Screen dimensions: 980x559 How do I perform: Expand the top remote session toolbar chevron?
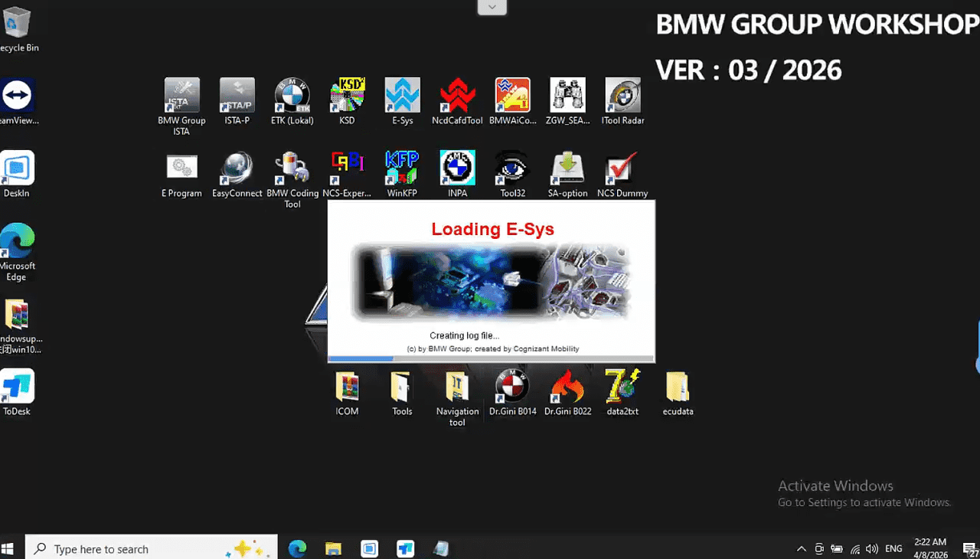(492, 7)
